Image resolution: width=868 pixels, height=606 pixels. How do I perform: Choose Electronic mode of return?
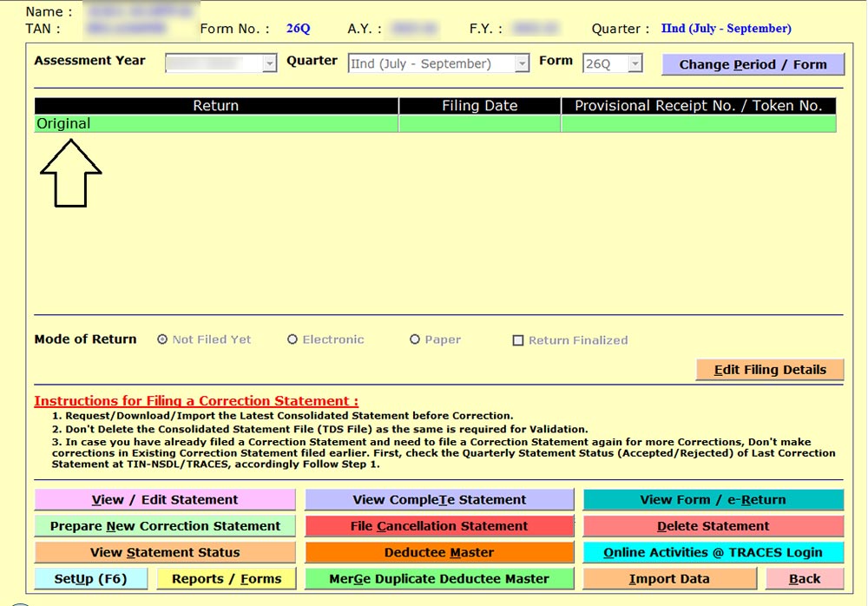(293, 340)
